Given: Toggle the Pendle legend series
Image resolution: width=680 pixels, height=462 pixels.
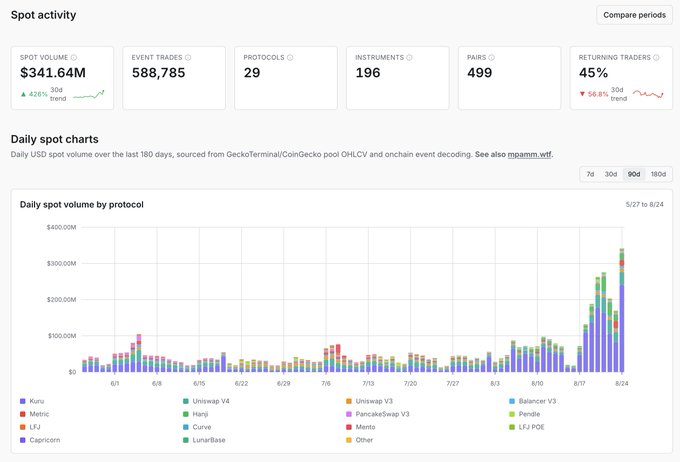Looking at the screenshot, I should [525, 414].
